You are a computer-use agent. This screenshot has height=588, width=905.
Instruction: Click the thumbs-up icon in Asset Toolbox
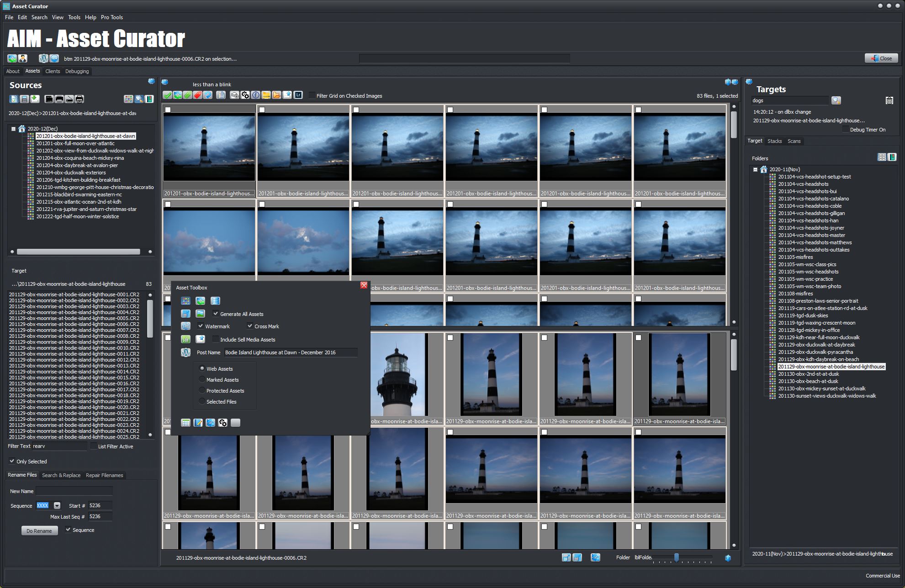click(x=185, y=339)
